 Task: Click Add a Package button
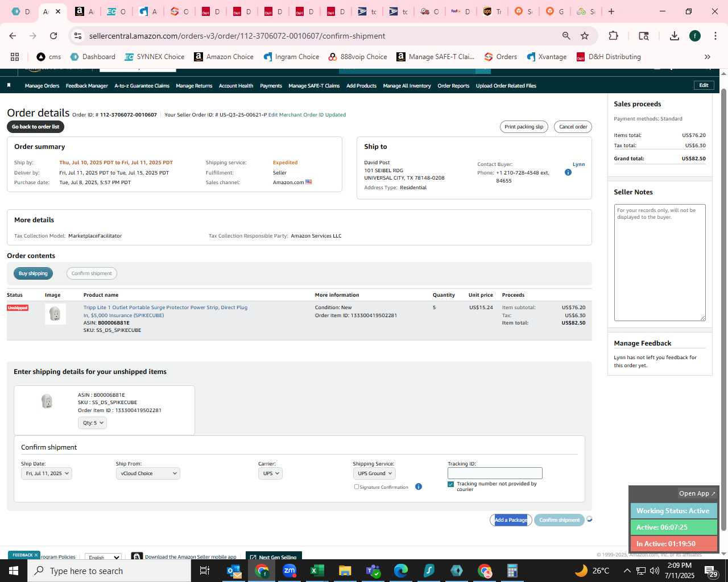pos(511,520)
